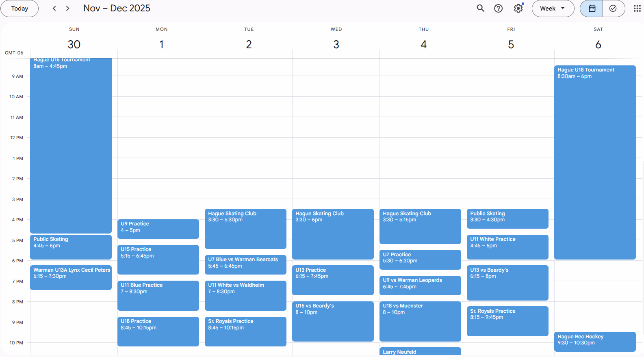644x357 pixels.
Task: Open U15 vs Beardy's event
Action: pos(333,321)
